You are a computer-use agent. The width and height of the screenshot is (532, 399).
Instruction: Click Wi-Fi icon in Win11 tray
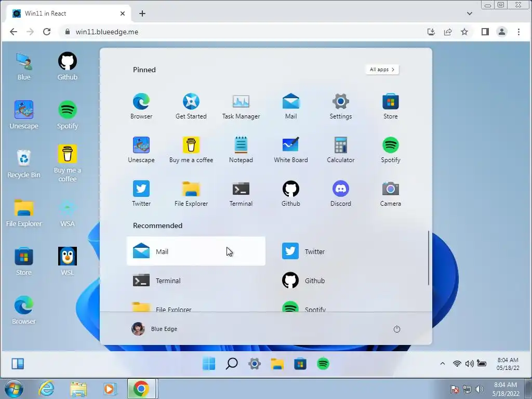click(457, 364)
